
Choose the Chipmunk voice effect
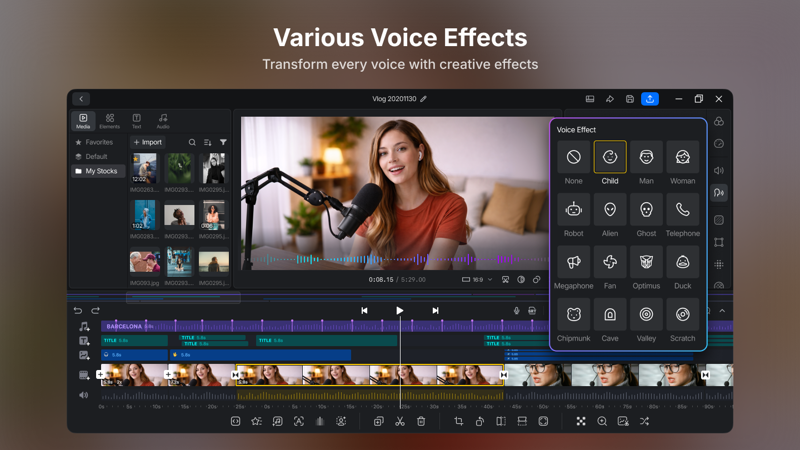pos(573,315)
